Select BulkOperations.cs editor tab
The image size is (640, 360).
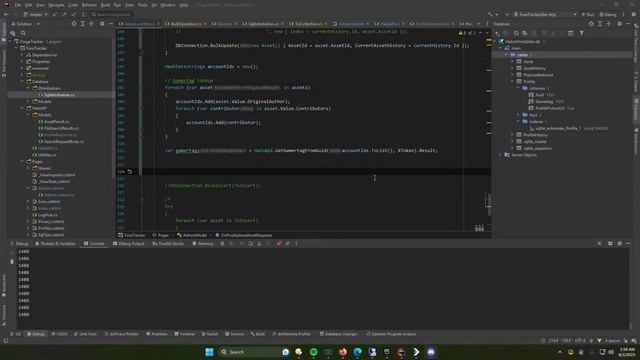click(186, 24)
